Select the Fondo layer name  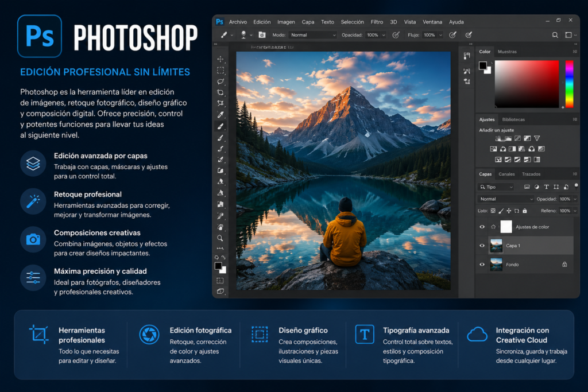pos(512,265)
